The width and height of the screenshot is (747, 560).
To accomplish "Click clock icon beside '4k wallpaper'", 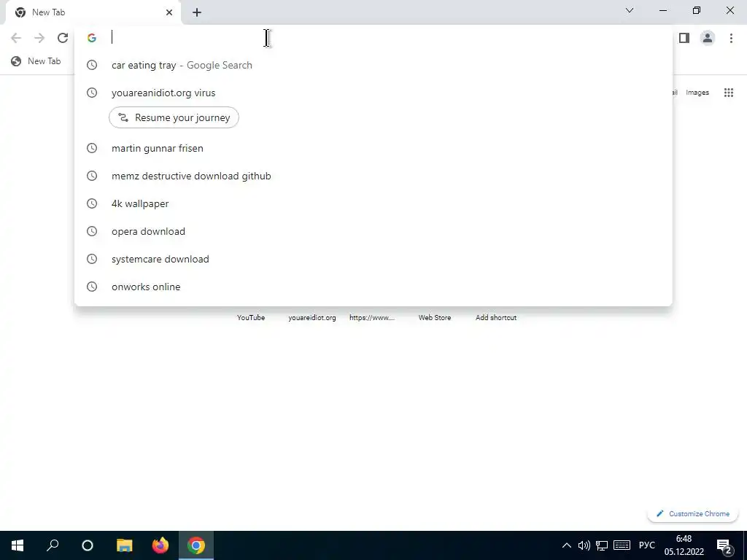I will [91, 203].
